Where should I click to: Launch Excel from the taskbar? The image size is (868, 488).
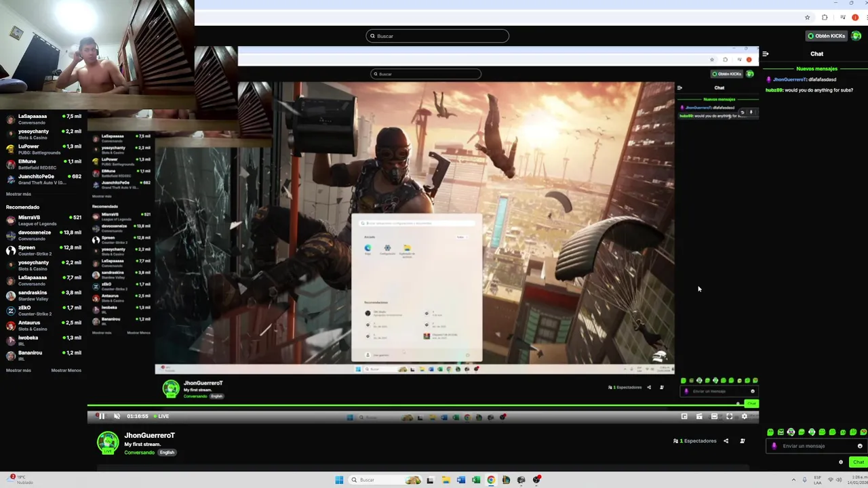click(x=476, y=480)
